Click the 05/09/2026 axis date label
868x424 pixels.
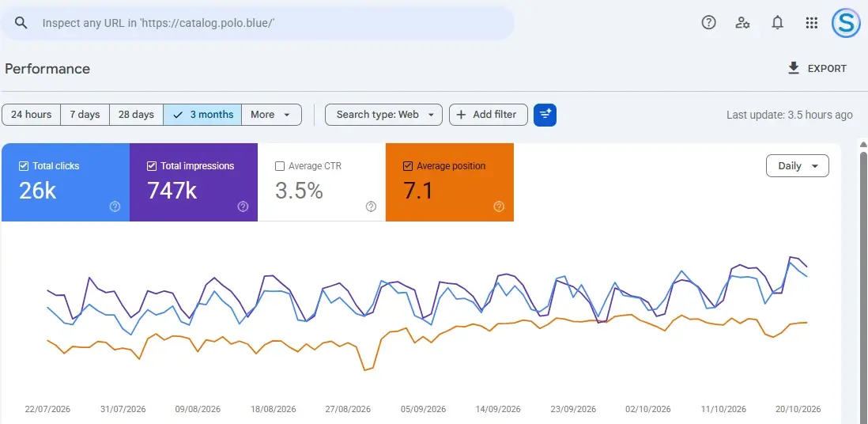coord(423,409)
